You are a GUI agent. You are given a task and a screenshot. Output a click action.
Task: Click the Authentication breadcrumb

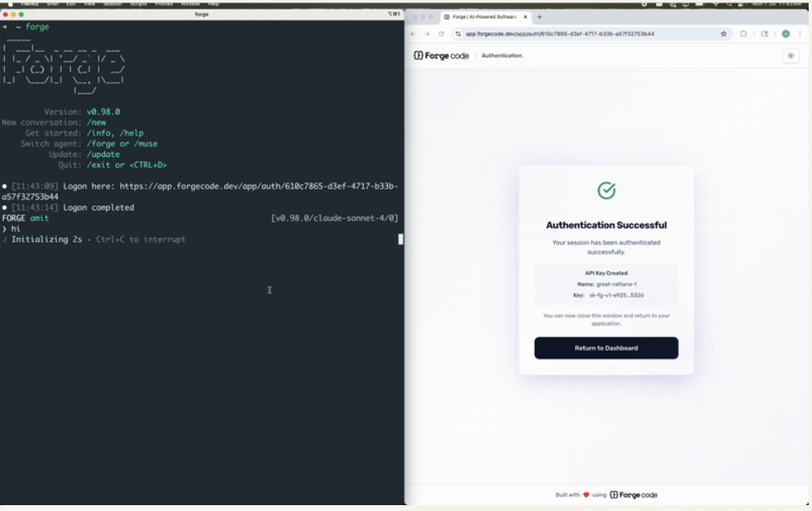(502, 55)
